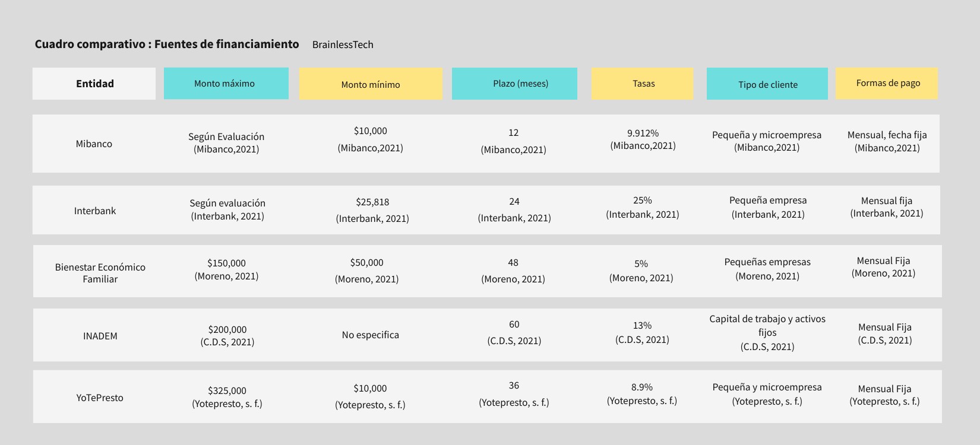Select 'Según evaluación (Interbank, 2021)' cell
The height and width of the screenshot is (445, 980).
(x=227, y=210)
